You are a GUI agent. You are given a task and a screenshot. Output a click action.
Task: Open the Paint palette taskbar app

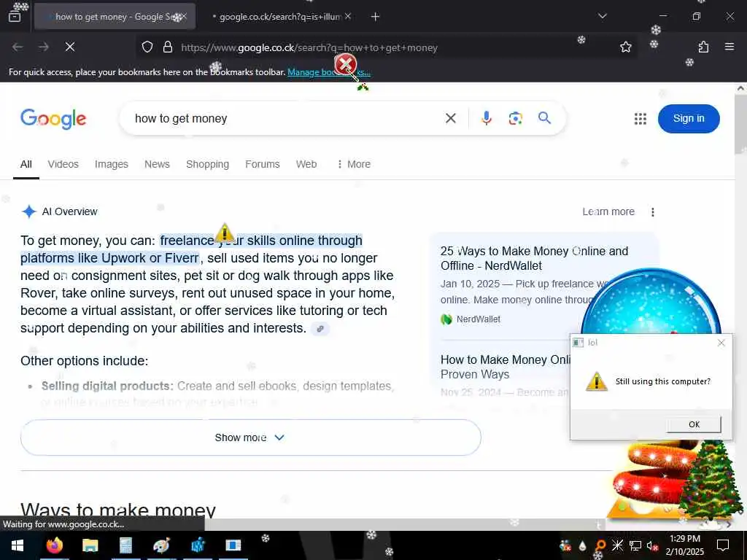pos(161,545)
